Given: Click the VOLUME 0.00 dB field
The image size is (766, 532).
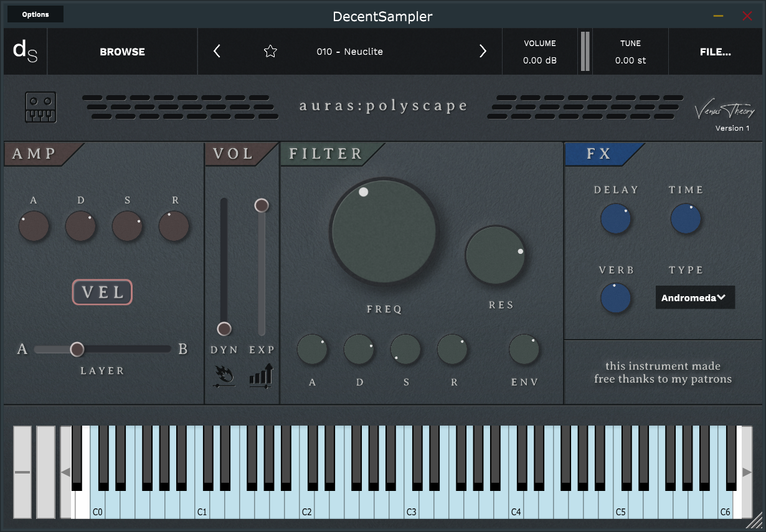Looking at the screenshot, I should pyautogui.click(x=540, y=52).
